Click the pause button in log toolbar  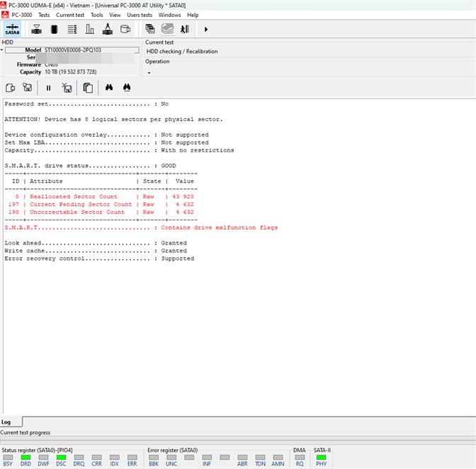point(48,88)
